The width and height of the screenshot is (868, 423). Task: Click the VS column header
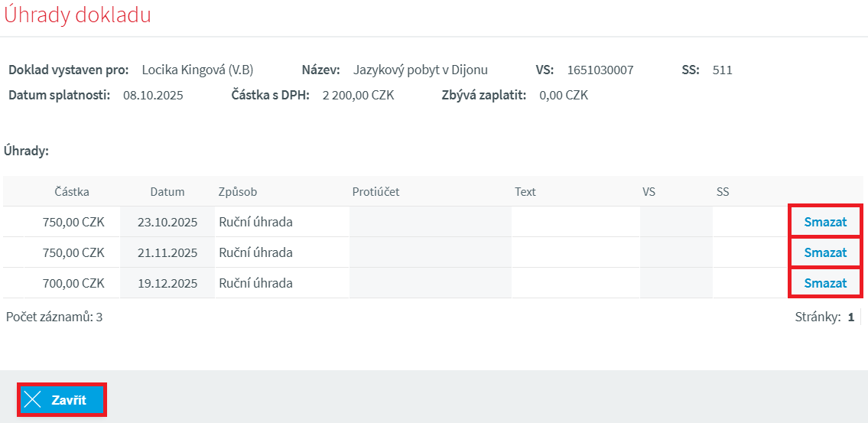pos(649,192)
